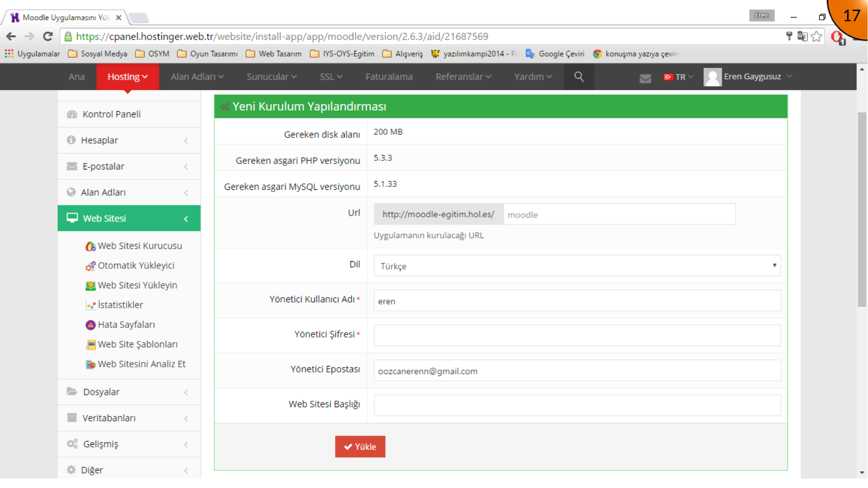Viewport: 868px width, 488px height.
Task: Expand the Eren Gaygusuz account menu arrow
Action: [789, 76]
